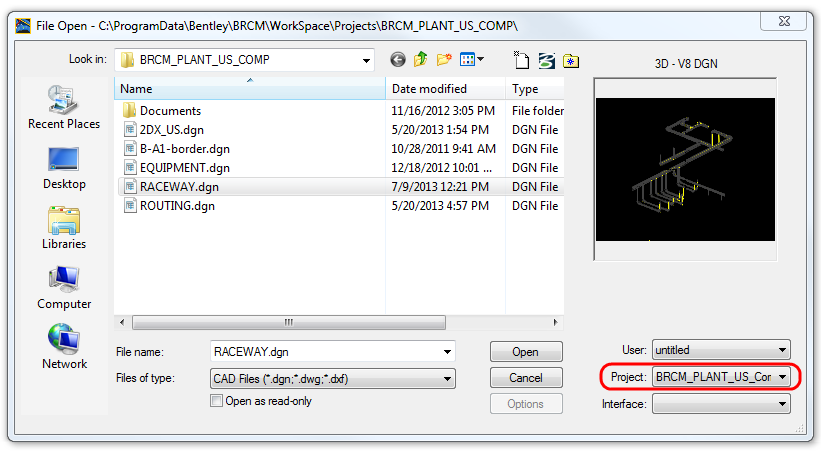Click the RACEWAY.dgn name in file list
The height and width of the screenshot is (454, 821).
coord(179,187)
